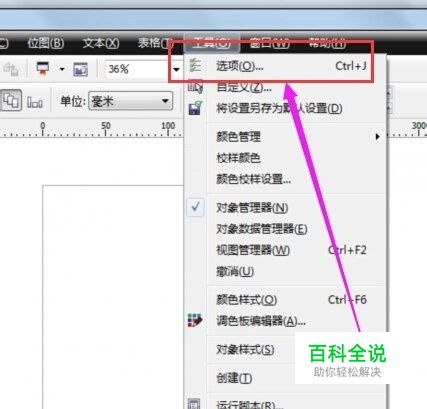Select 将设置另存为默认设置(D) entry

click(285, 108)
